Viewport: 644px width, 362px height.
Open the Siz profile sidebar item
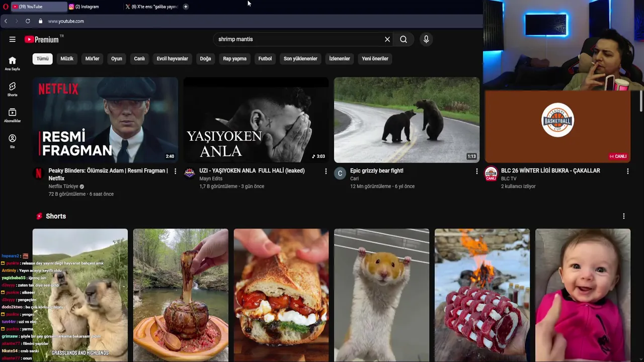[12, 141]
